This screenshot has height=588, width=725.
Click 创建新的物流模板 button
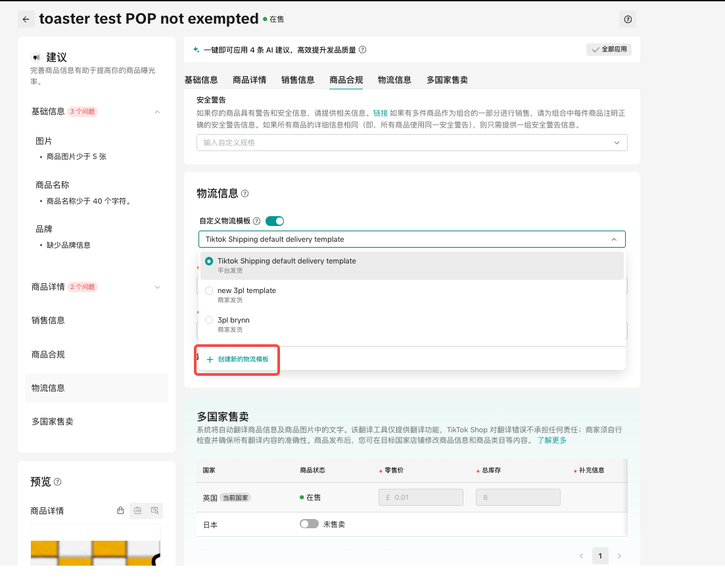tap(238, 359)
